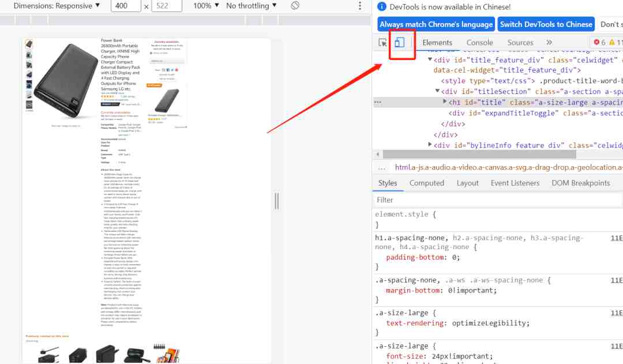Click the styles Filter input field
The width and height of the screenshot is (623, 364).
(497, 200)
